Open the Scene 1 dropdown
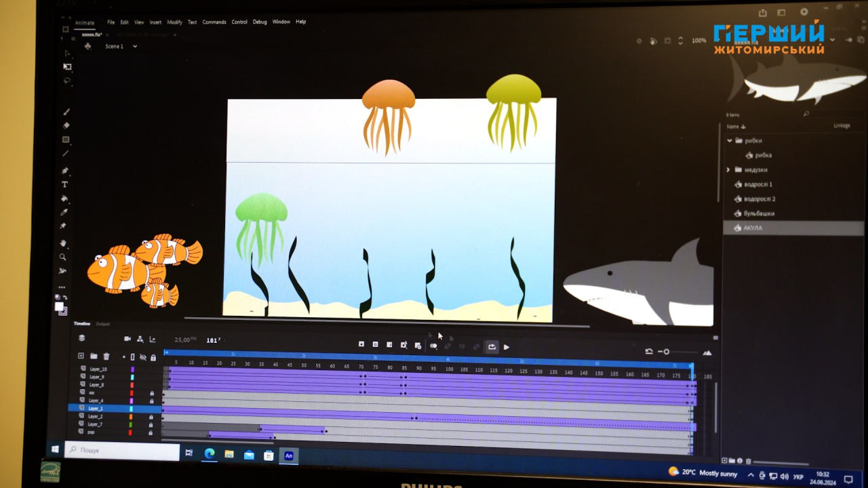868x488 pixels. click(x=134, y=47)
